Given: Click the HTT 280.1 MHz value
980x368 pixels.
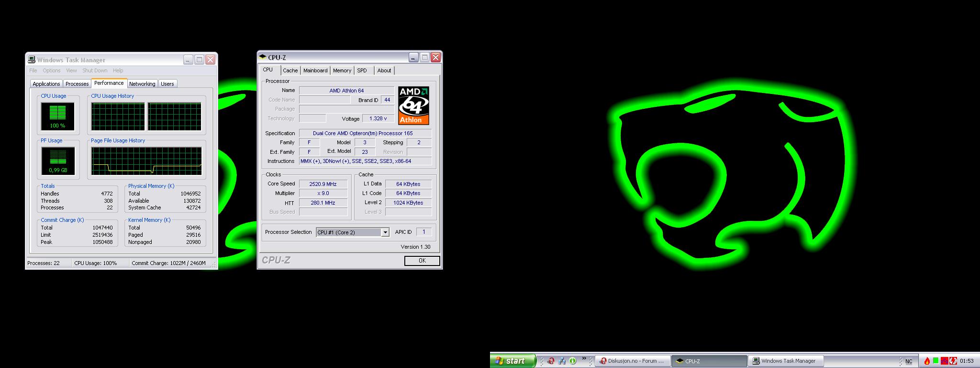Looking at the screenshot, I should 323,203.
